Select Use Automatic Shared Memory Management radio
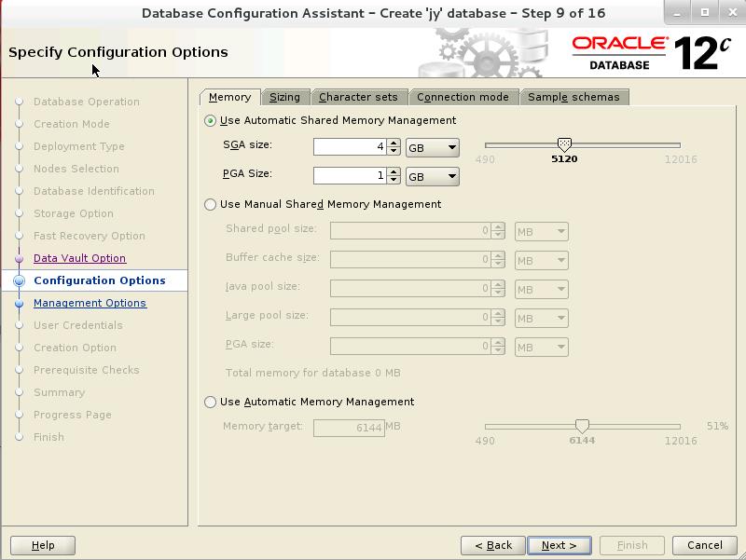Screen dimensions: 746x560 click(x=211, y=121)
